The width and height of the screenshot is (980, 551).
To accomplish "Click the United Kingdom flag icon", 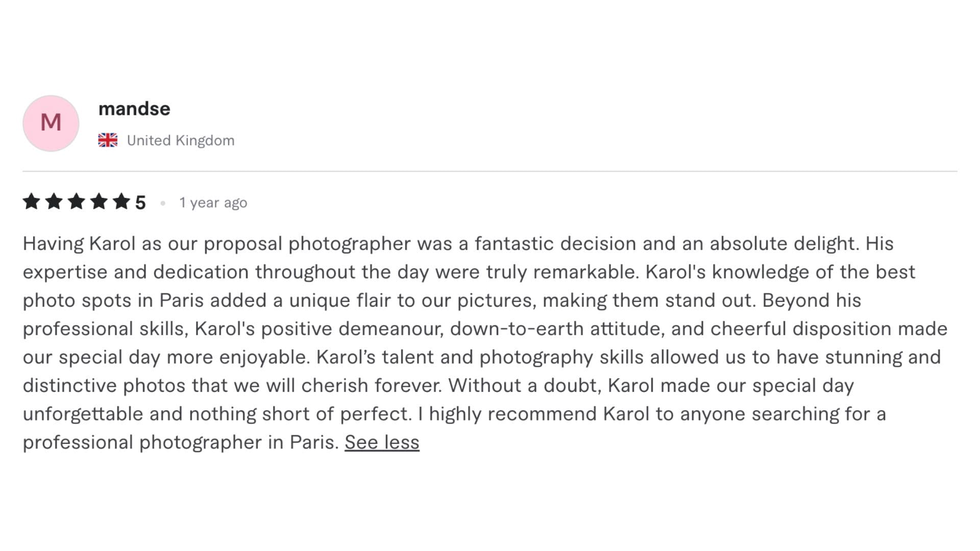I will pos(108,140).
